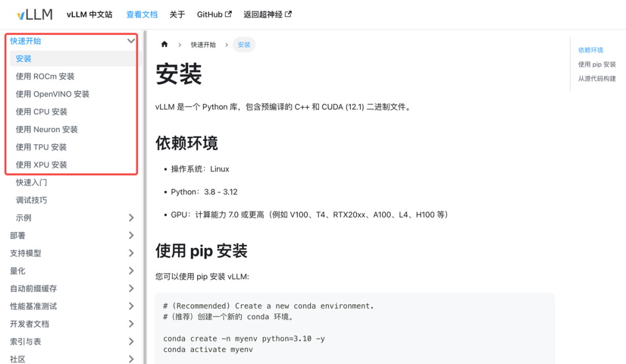Click the vLLM logo
The image size is (626, 364).
click(x=35, y=14)
